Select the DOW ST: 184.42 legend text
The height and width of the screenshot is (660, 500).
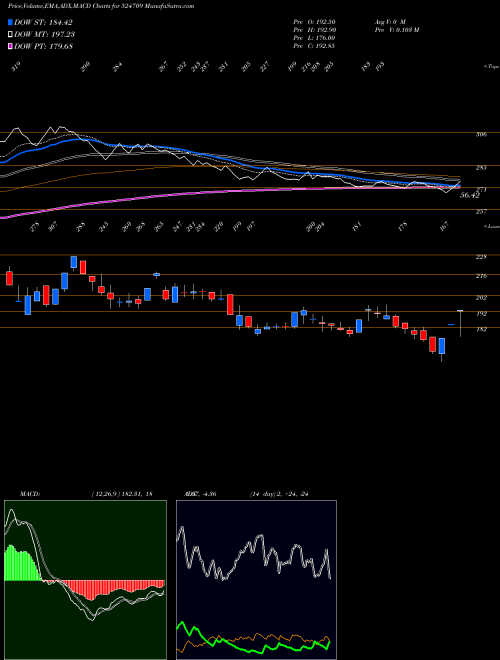tap(43, 23)
